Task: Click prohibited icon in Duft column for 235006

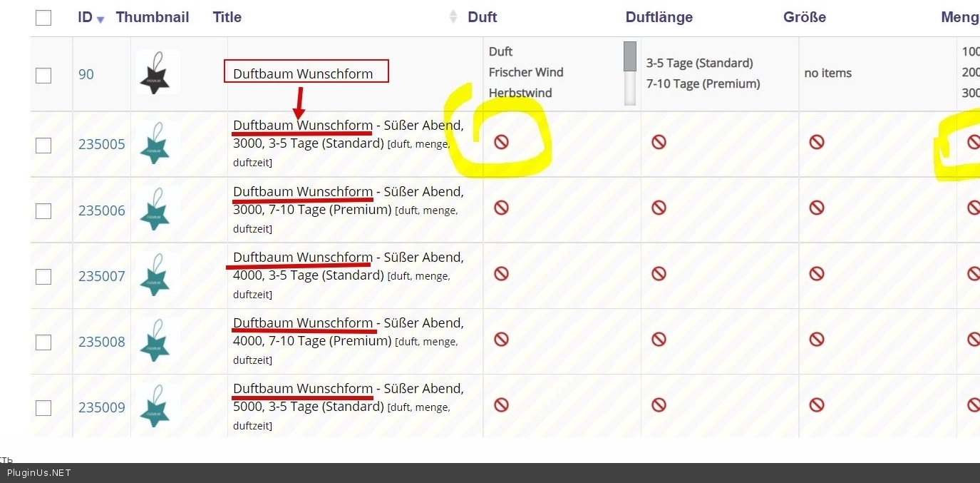Action: [x=501, y=208]
